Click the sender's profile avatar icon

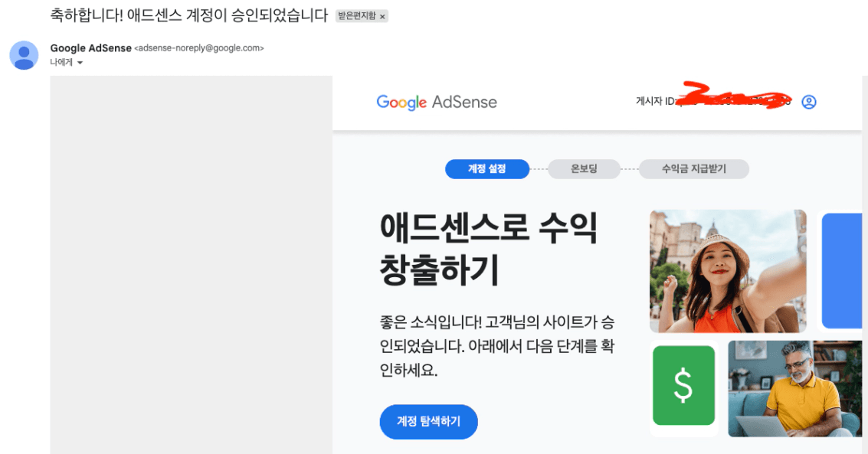click(24, 55)
